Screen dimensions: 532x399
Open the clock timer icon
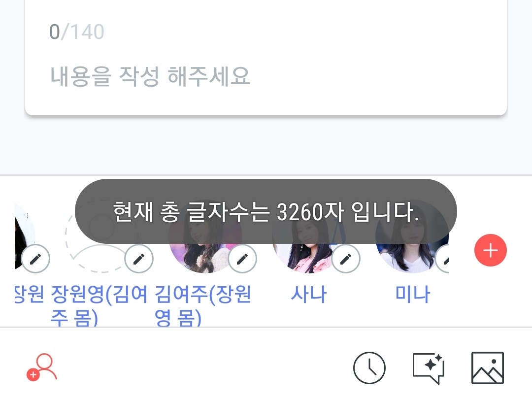[x=369, y=368]
